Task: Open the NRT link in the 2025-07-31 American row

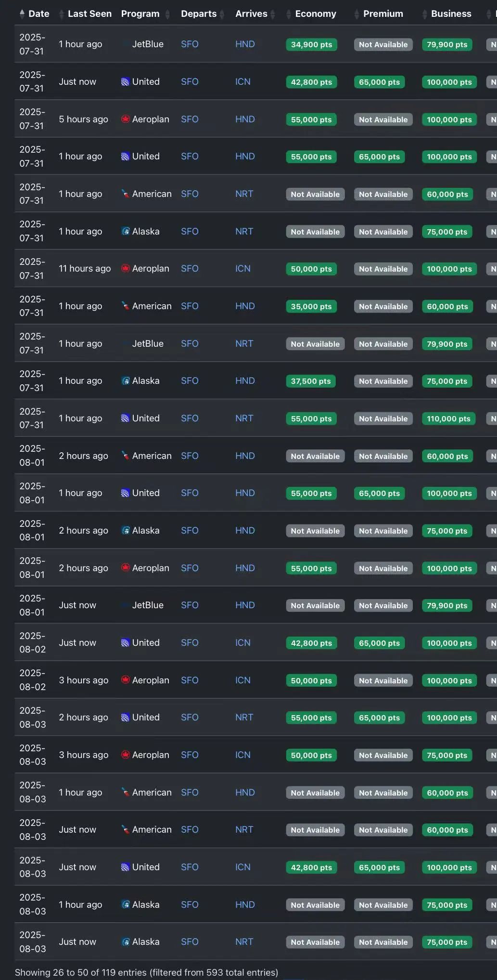Action: pos(244,194)
